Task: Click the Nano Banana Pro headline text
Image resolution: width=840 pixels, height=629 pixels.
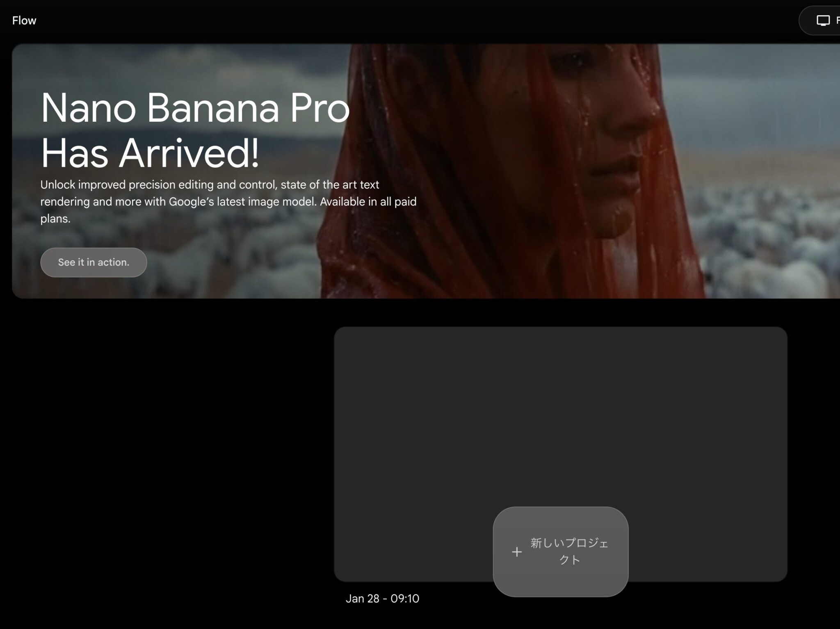Action: (x=195, y=108)
